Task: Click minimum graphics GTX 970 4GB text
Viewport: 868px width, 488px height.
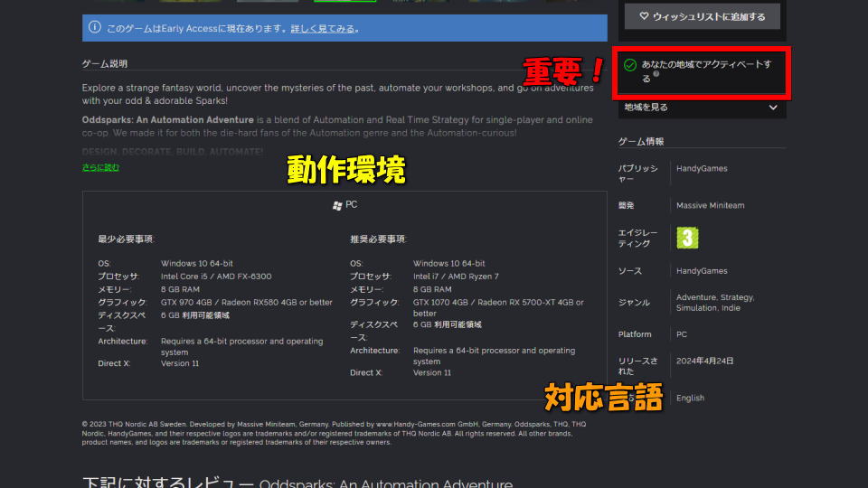Action: coord(246,302)
